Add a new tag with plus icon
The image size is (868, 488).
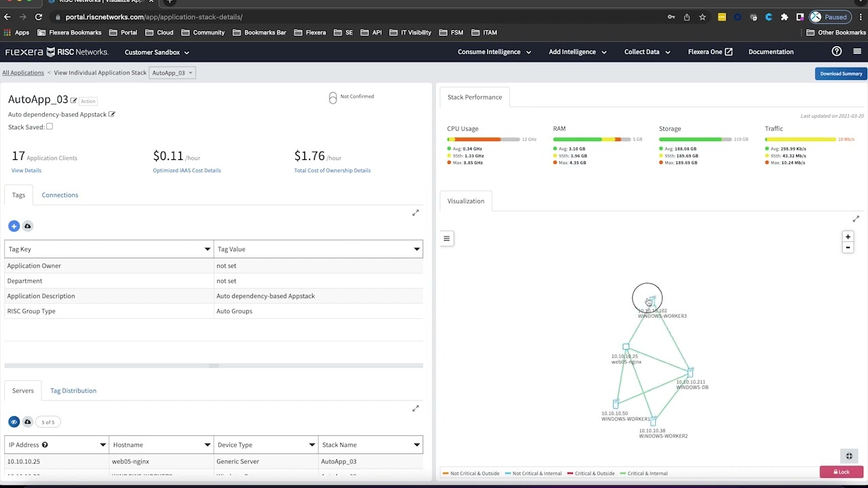(x=14, y=226)
